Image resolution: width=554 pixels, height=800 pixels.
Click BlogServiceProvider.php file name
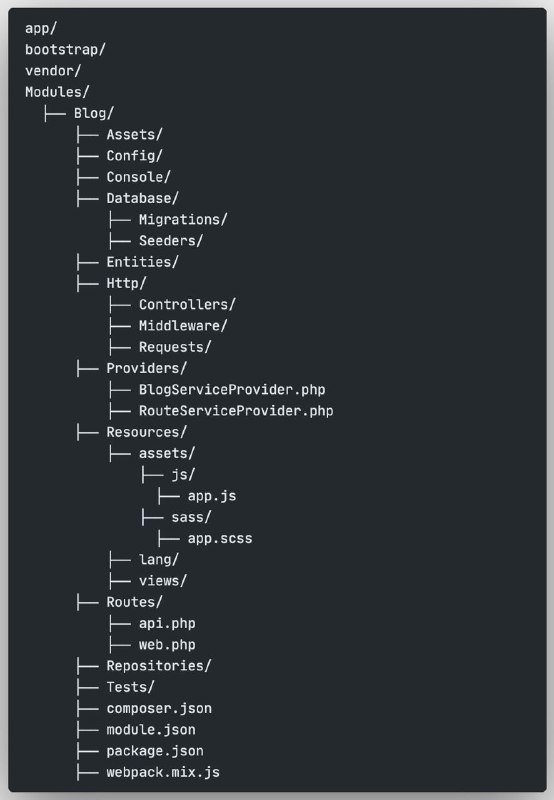pyautogui.click(x=232, y=390)
